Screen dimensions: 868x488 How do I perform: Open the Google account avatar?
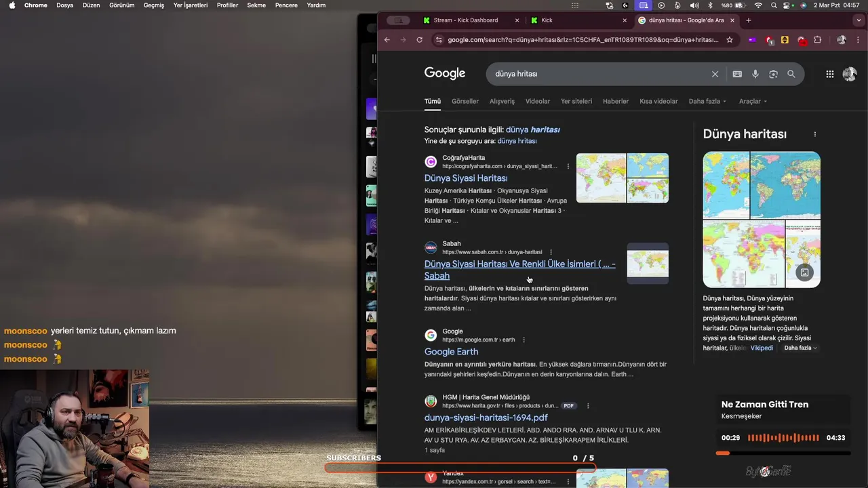(x=850, y=74)
